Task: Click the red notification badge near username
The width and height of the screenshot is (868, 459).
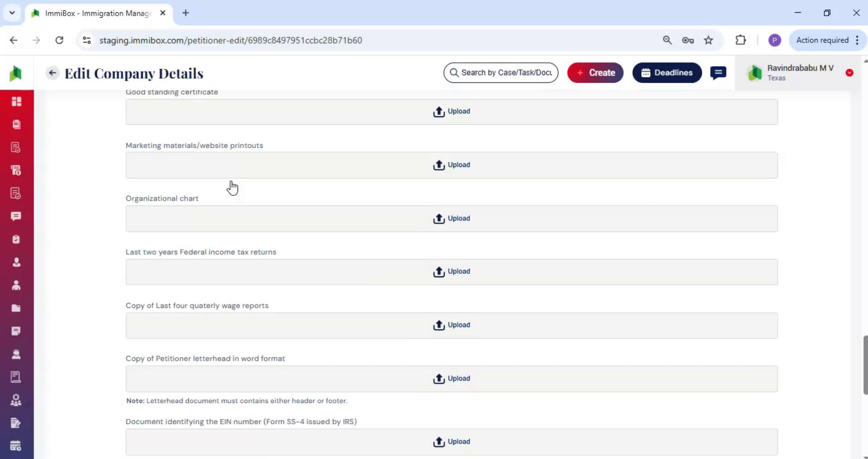Action: 850,73
